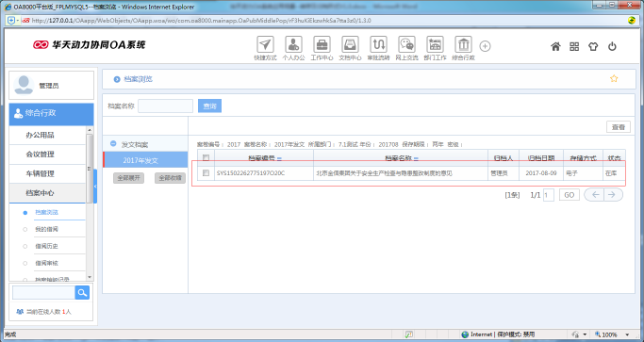Image resolution: width=644 pixels, height=342 pixels.
Task: Click the magnifier search icon in sidebar
Action: tap(82, 293)
